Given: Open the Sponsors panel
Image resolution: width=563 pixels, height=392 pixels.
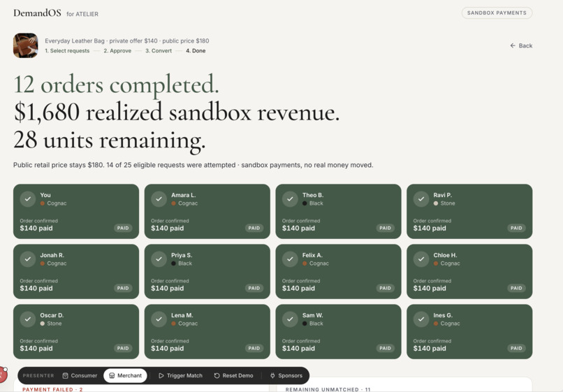Looking at the screenshot, I should [x=286, y=375].
